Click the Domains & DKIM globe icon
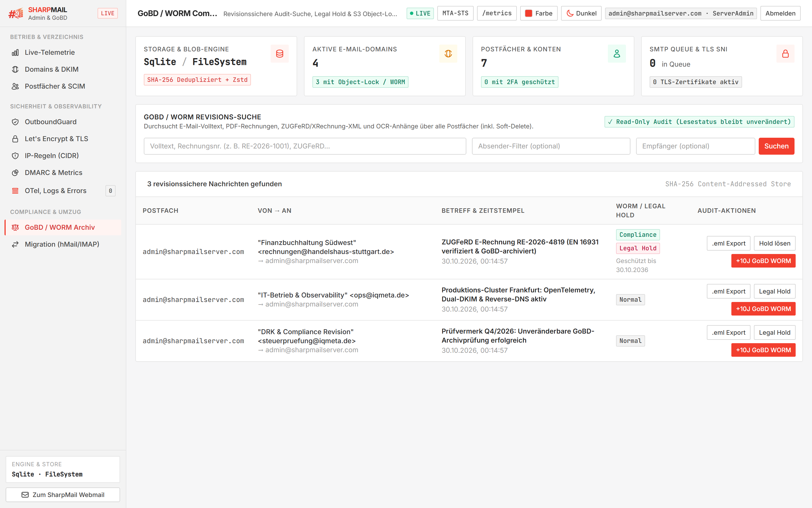 point(15,69)
